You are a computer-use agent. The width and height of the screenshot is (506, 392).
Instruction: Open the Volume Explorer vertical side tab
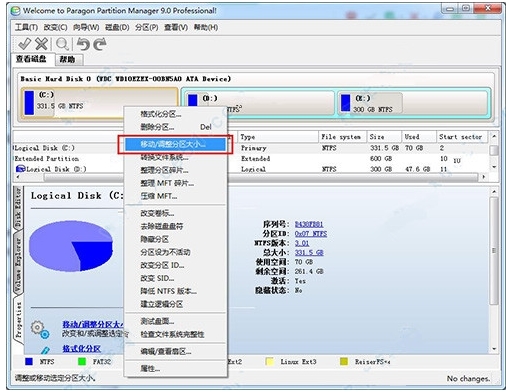click(x=19, y=263)
